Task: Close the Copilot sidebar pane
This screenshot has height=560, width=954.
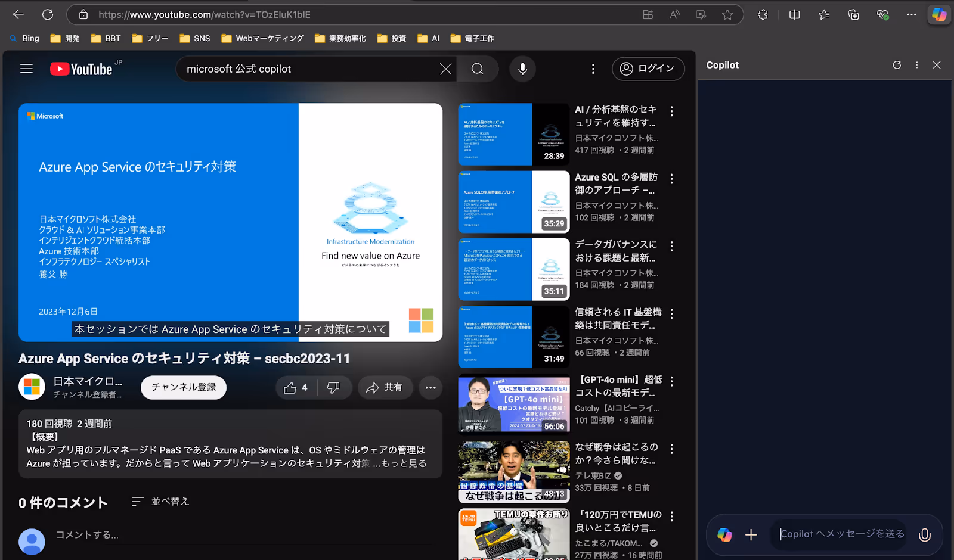Action: pos(937,65)
